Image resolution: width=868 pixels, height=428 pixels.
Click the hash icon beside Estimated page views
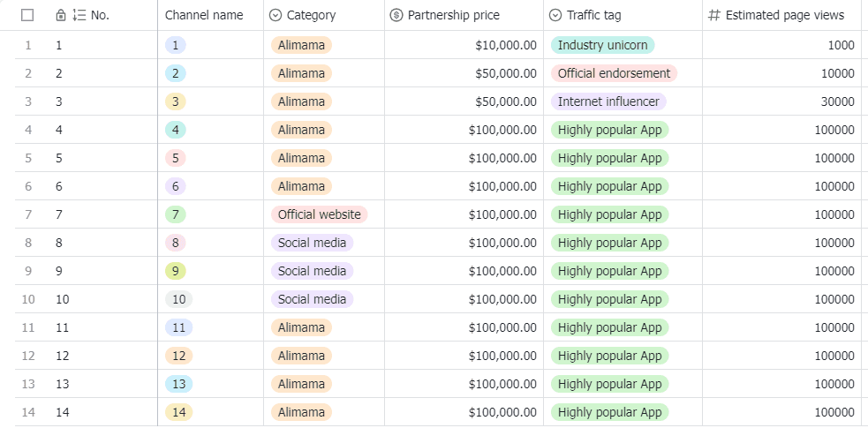point(714,15)
